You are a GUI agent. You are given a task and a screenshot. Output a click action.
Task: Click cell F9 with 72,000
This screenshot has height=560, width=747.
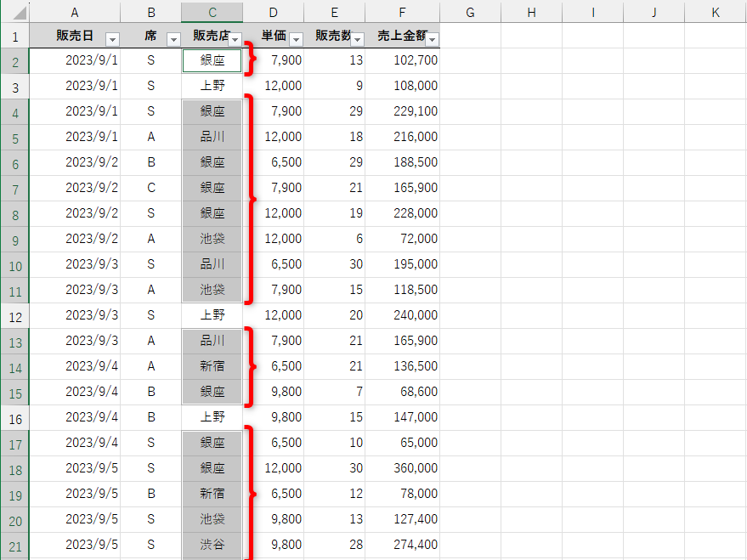tap(403, 239)
